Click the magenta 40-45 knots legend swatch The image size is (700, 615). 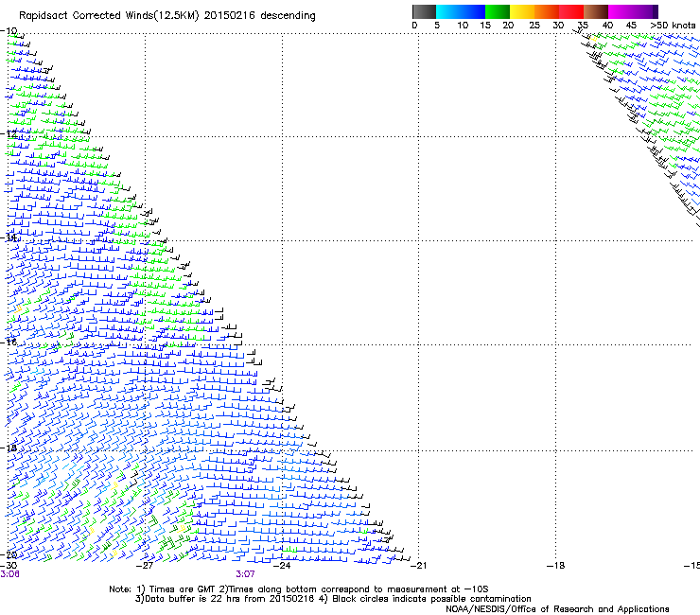[x=621, y=11]
